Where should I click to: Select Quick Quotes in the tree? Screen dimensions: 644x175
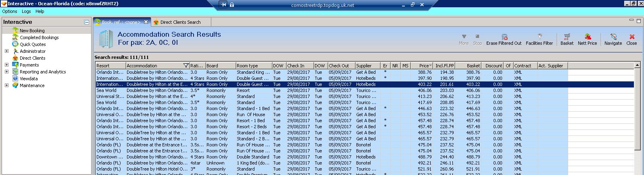click(33, 44)
